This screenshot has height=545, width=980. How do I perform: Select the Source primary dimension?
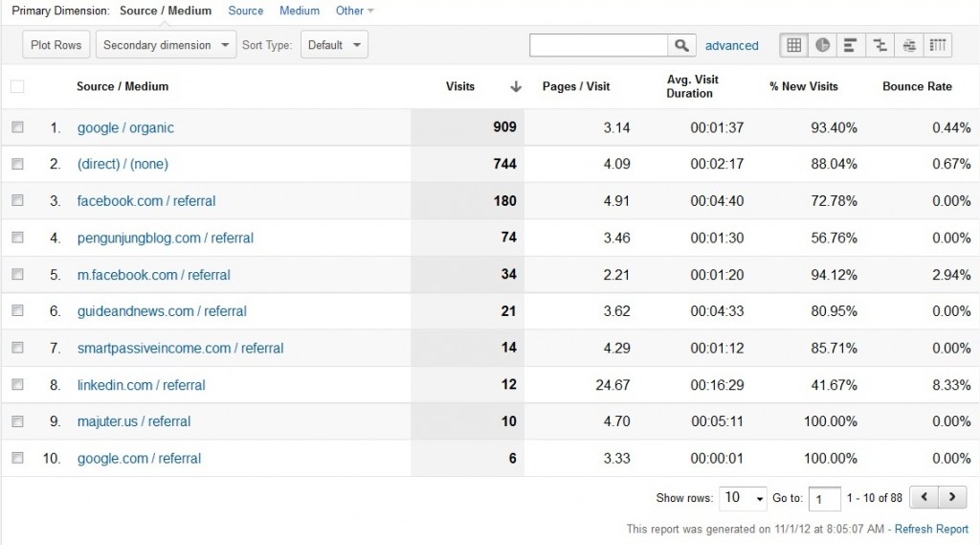click(x=246, y=11)
